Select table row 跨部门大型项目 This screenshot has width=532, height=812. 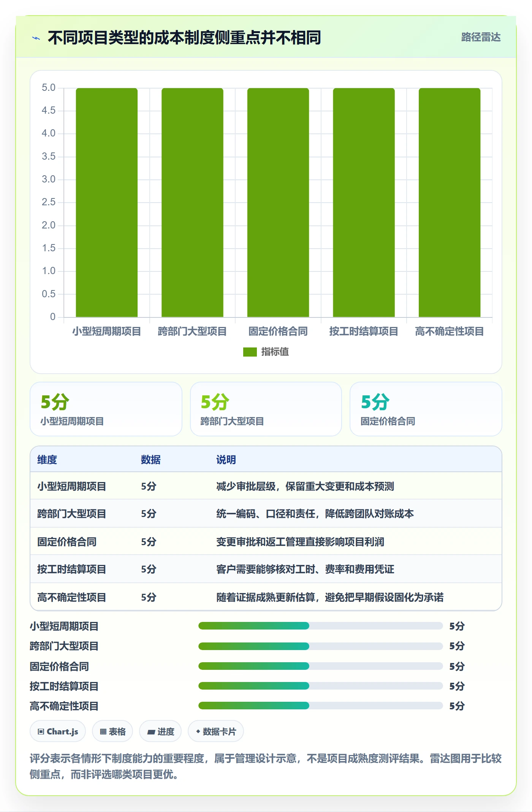click(266, 514)
